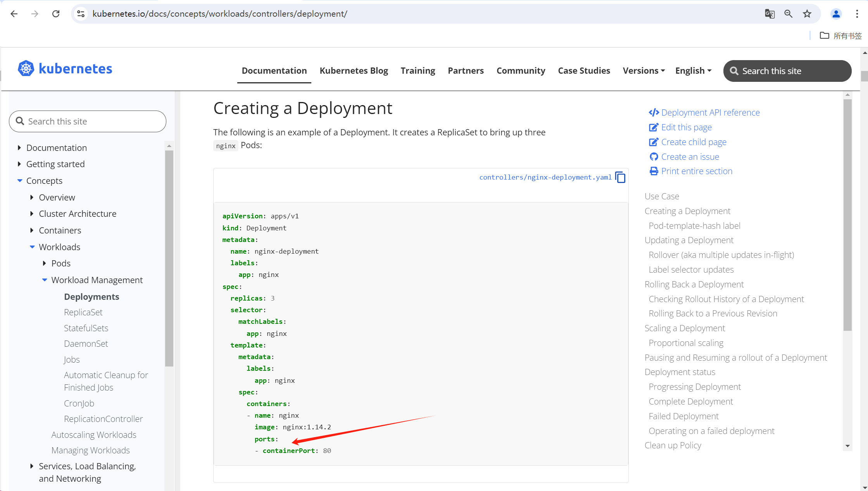Expand the Getting started tree node
Viewport: 868px width, 491px height.
[x=19, y=164]
